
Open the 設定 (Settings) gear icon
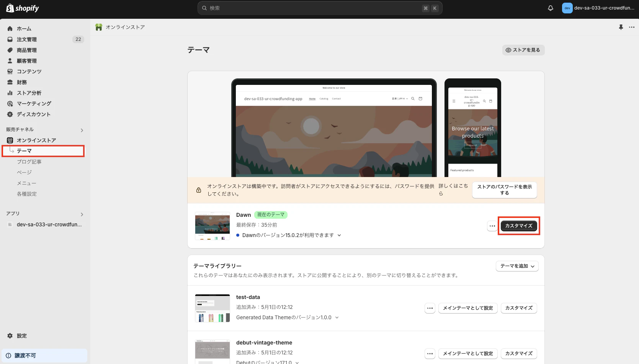(x=9, y=335)
